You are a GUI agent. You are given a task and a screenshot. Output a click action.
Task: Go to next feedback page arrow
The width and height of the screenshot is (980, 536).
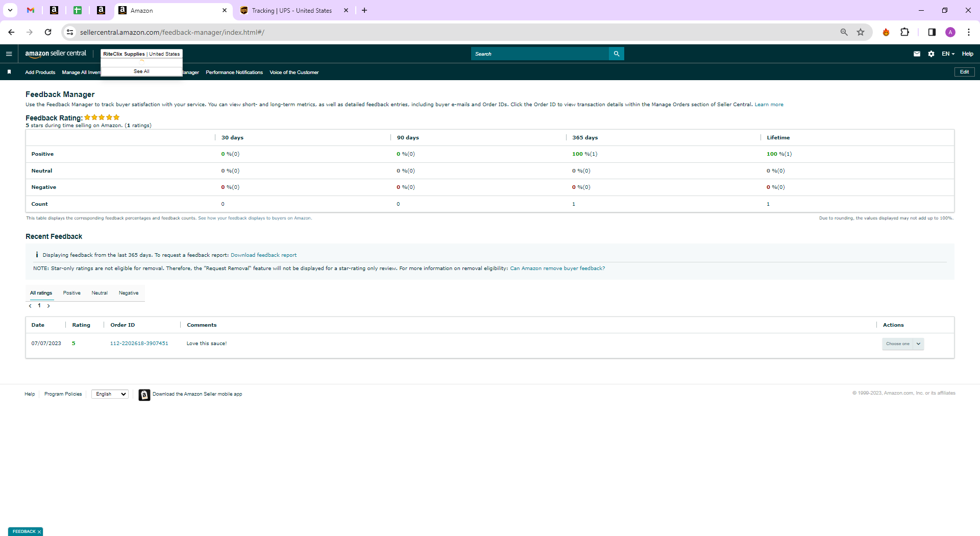[x=48, y=306]
